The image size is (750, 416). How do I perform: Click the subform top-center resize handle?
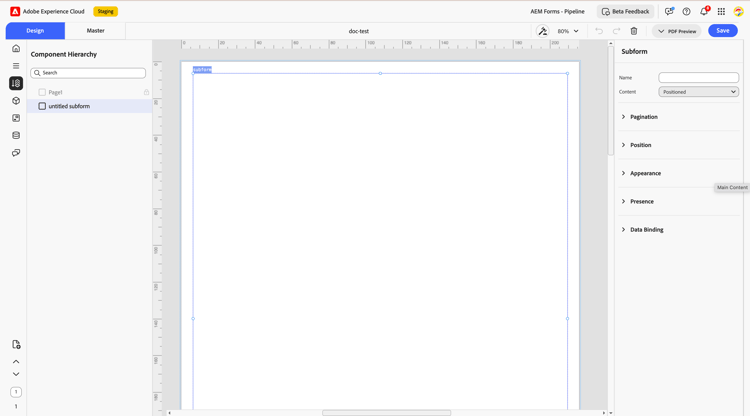coord(380,73)
